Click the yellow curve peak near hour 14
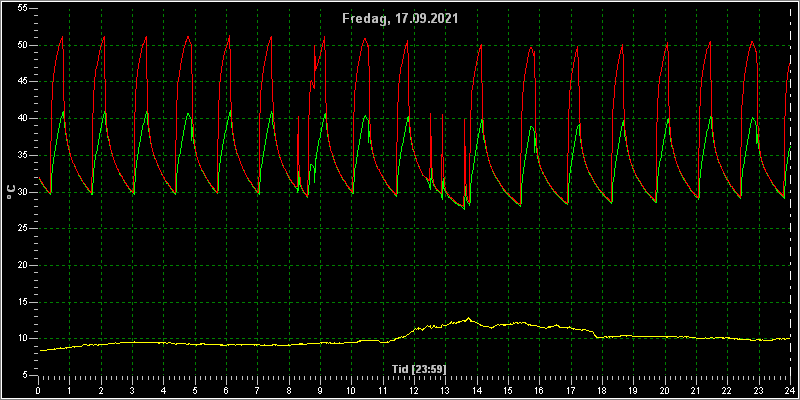 (468, 319)
